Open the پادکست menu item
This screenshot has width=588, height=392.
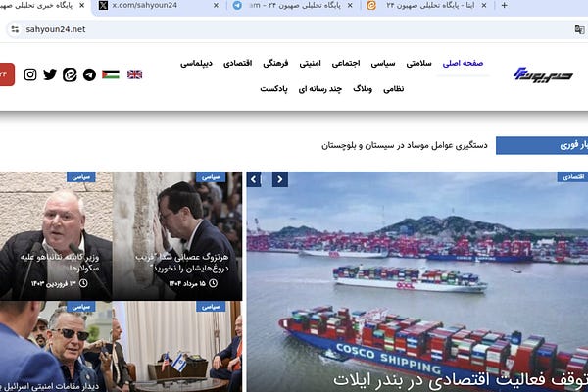pos(273,89)
